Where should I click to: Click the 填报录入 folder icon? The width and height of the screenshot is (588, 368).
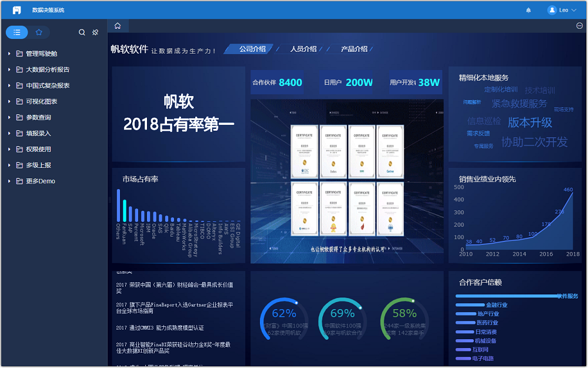point(19,133)
